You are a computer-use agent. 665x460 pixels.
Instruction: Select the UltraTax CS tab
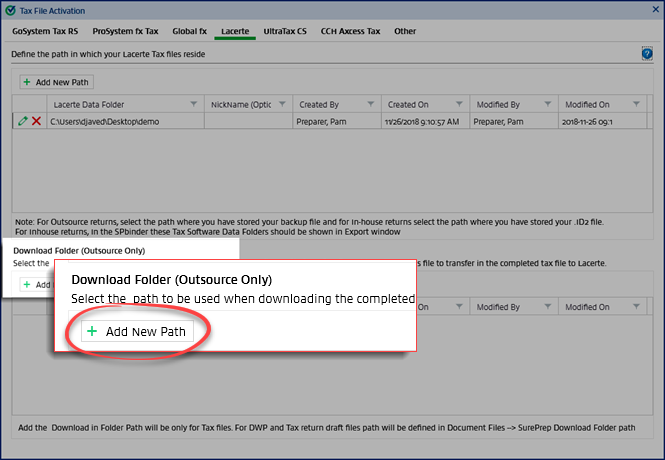(285, 31)
